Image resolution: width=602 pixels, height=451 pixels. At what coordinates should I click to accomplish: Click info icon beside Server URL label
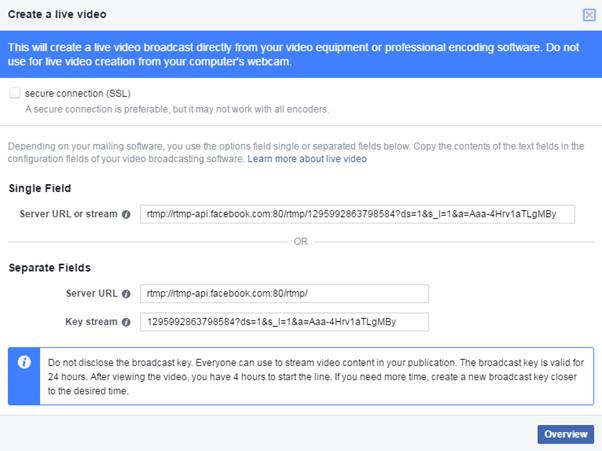(x=126, y=294)
